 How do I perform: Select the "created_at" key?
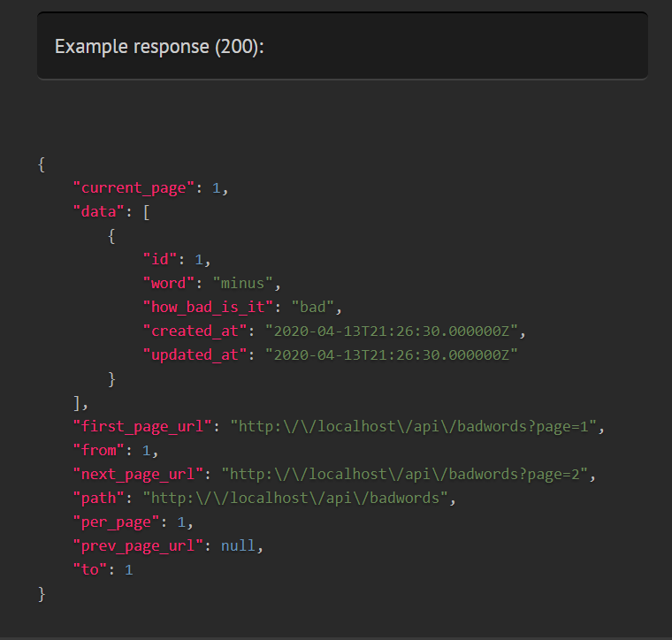(195, 331)
